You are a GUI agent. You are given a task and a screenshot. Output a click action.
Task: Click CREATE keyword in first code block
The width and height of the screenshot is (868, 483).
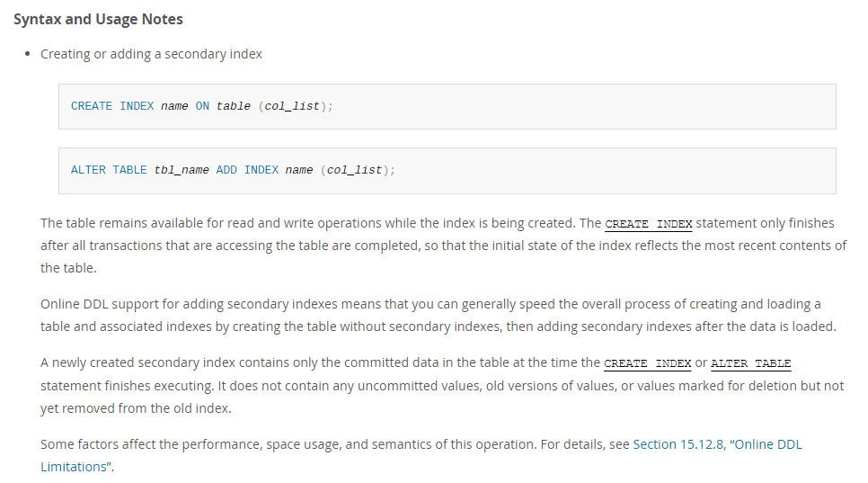[92, 106]
